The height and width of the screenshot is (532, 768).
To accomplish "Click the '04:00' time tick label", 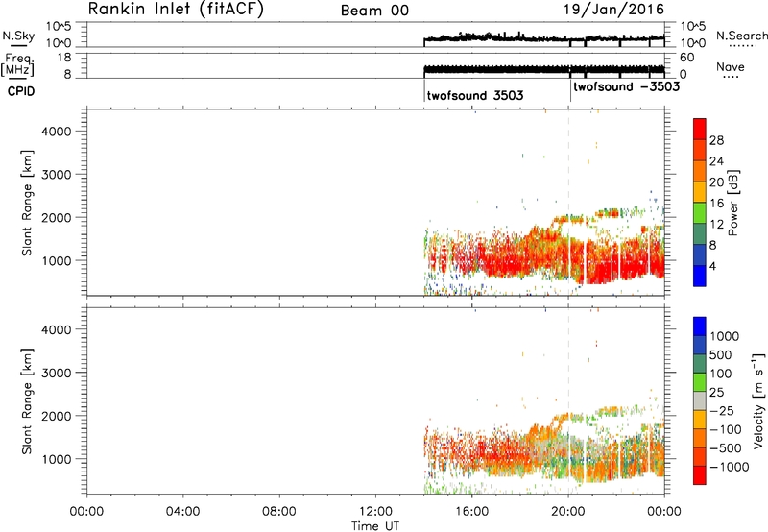I will (x=182, y=512).
